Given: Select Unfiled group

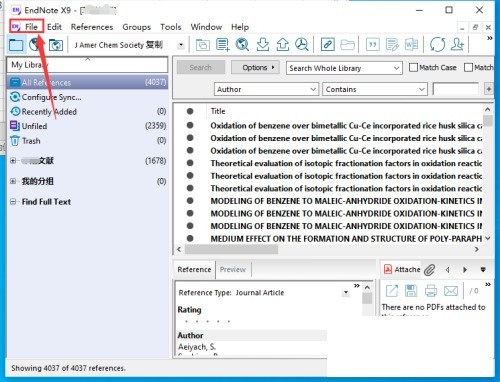Looking at the screenshot, I should [87, 126].
